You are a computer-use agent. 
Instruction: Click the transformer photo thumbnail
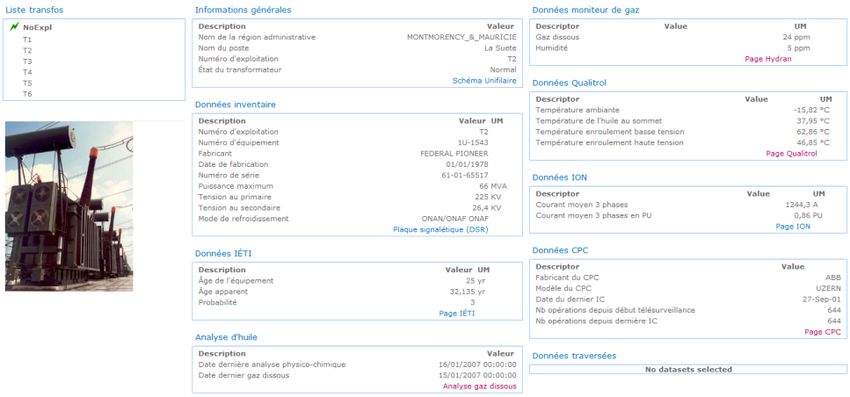(x=69, y=207)
